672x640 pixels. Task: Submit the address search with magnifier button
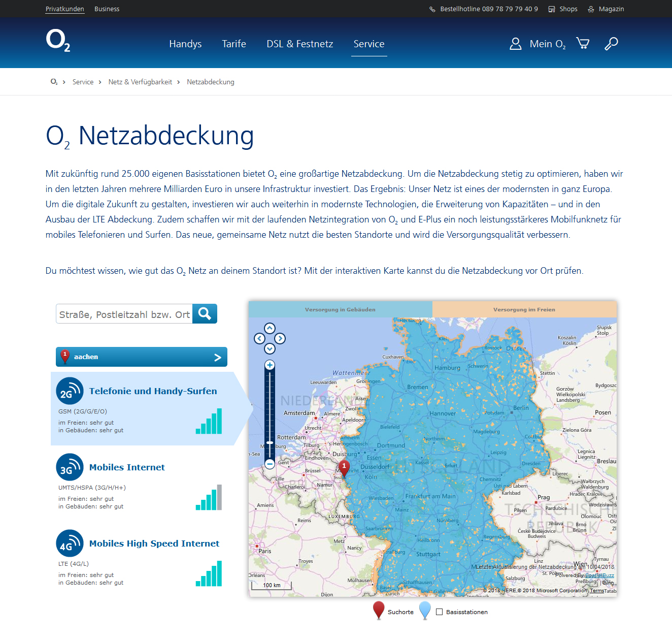pyautogui.click(x=205, y=314)
